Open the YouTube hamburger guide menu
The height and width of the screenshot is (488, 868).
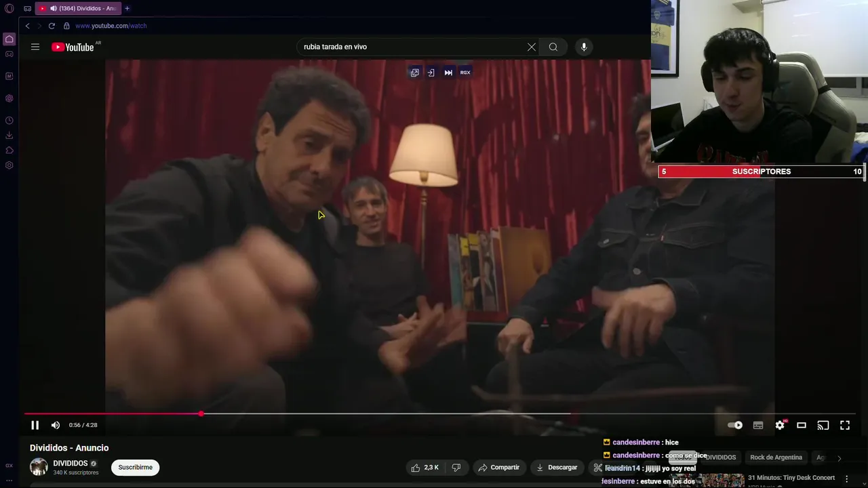pos(35,47)
